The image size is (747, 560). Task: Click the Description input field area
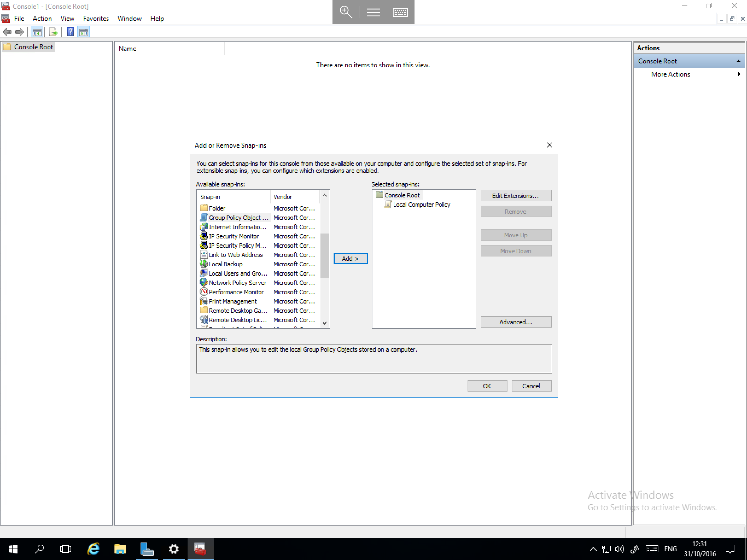pyautogui.click(x=373, y=358)
